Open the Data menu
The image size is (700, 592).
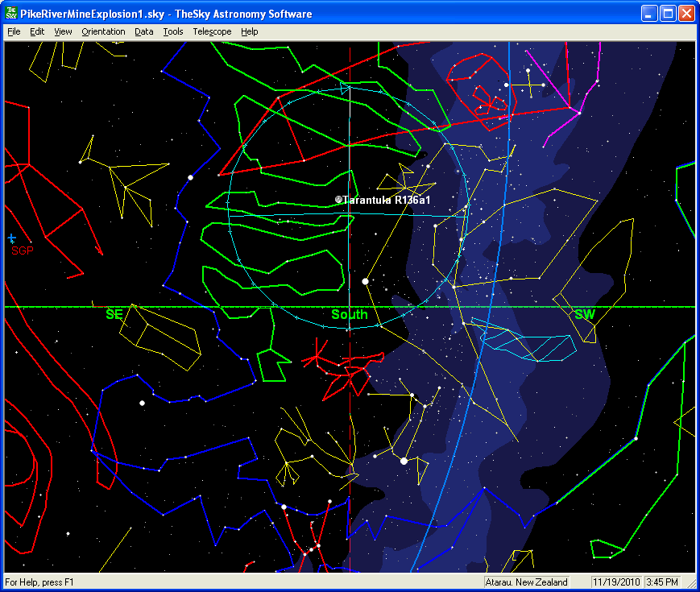click(x=144, y=31)
